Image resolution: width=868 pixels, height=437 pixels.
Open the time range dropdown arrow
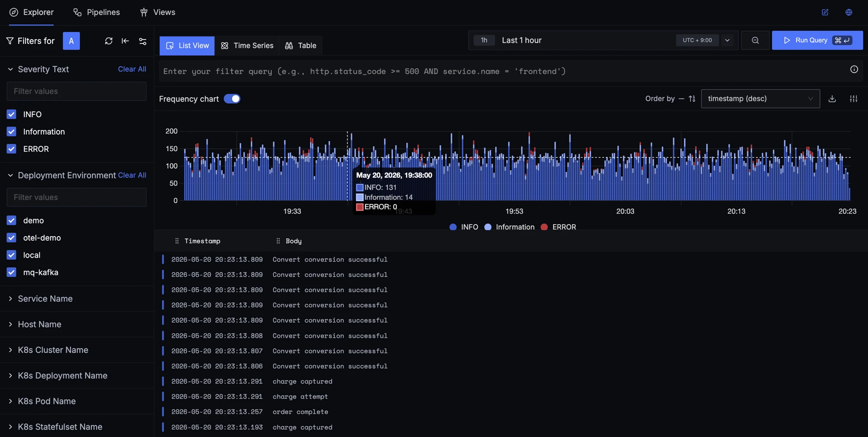(x=727, y=40)
